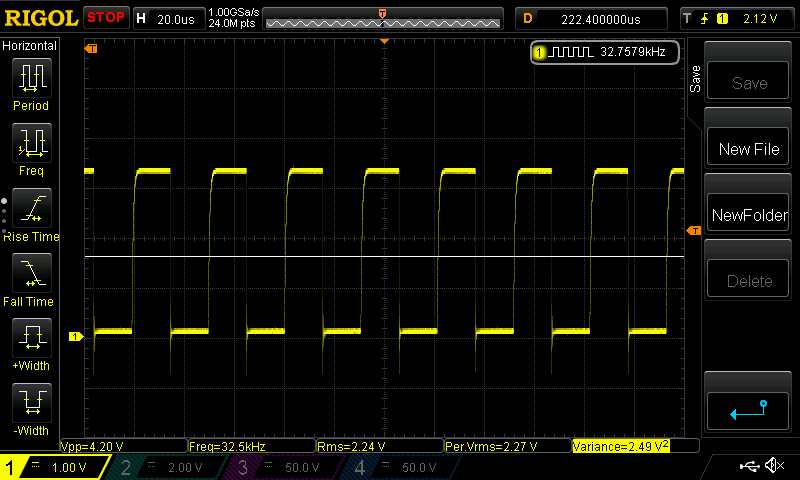The height and width of the screenshot is (480, 800).
Task: Click the RIGOL logo
Action: click(41, 18)
